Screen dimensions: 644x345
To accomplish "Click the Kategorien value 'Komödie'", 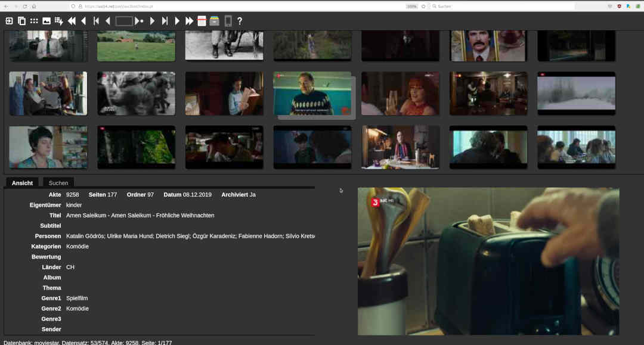I will pyautogui.click(x=77, y=247).
